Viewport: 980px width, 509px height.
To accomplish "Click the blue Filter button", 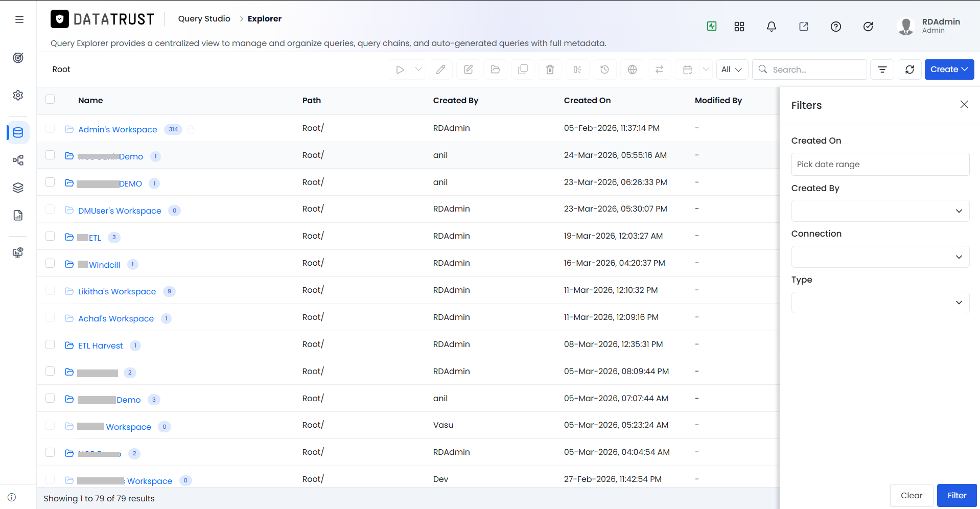I will click(x=956, y=495).
